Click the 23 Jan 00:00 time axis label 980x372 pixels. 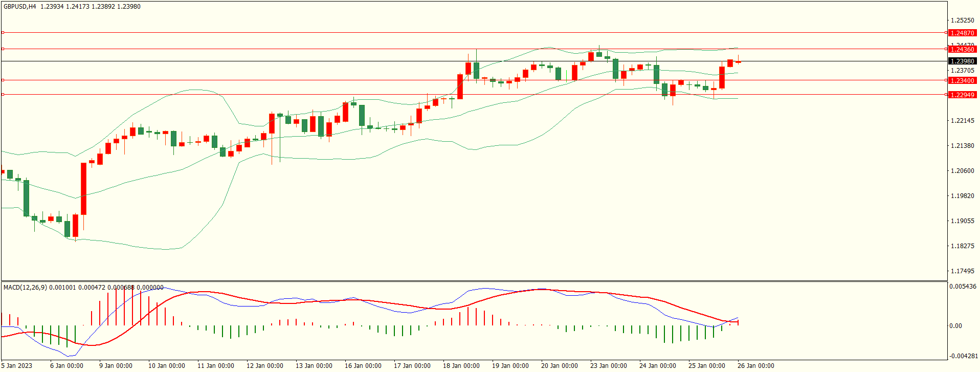pyautogui.click(x=609, y=365)
